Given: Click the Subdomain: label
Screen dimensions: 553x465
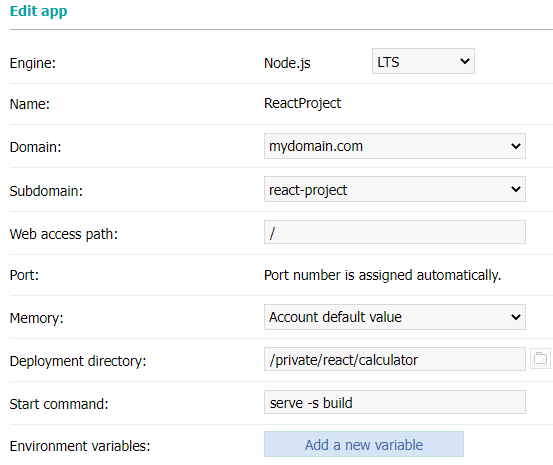Looking at the screenshot, I should (46, 191).
